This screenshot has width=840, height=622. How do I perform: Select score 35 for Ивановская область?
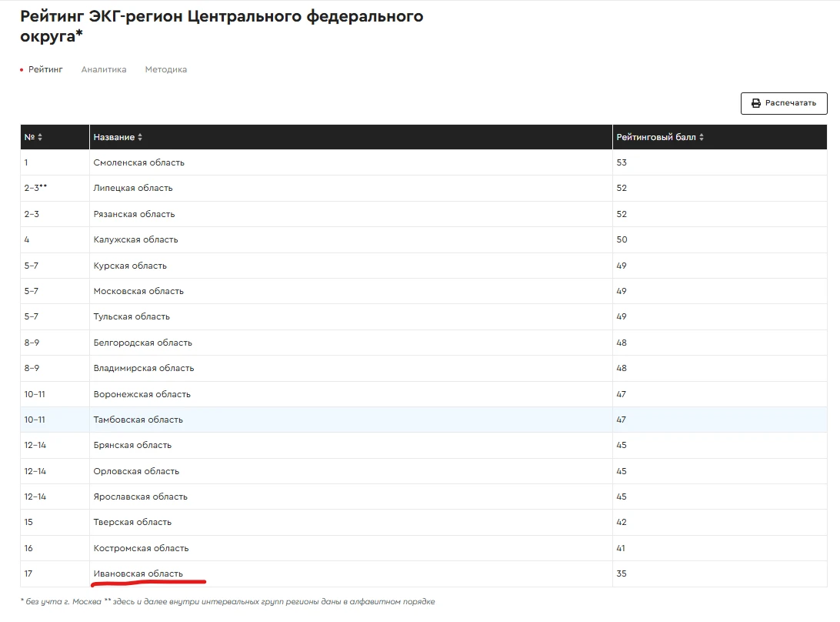click(x=622, y=574)
